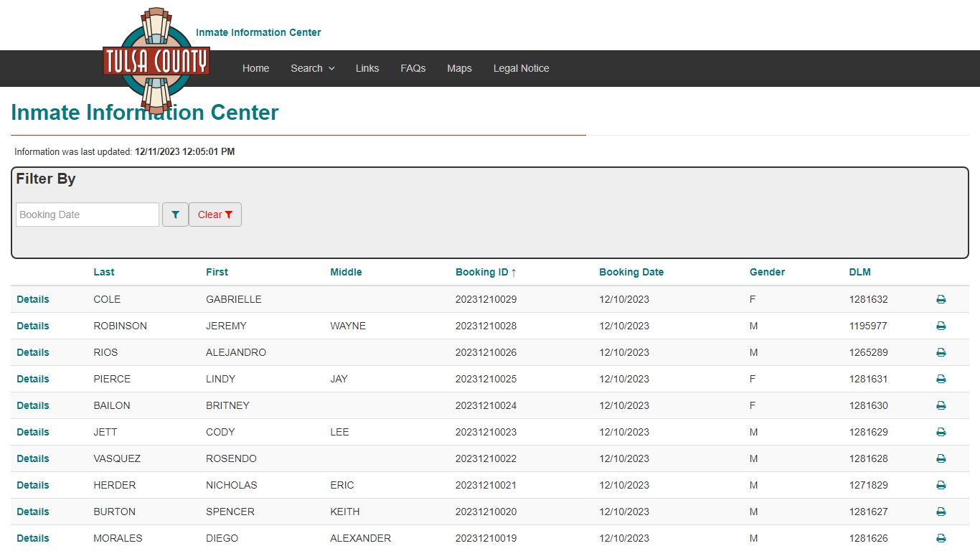Clear the booking date filter
This screenshot has width=980, height=551.
coord(215,215)
